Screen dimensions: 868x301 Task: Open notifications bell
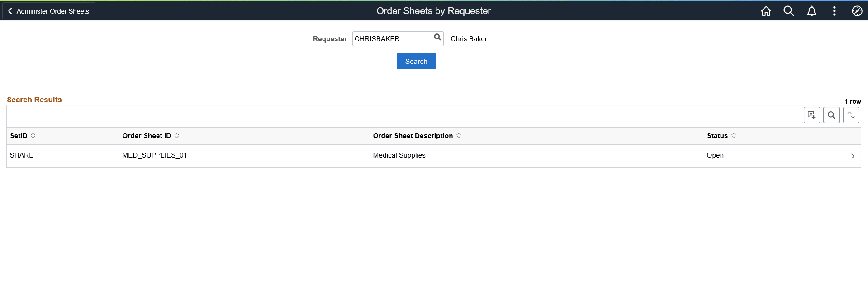[811, 11]
